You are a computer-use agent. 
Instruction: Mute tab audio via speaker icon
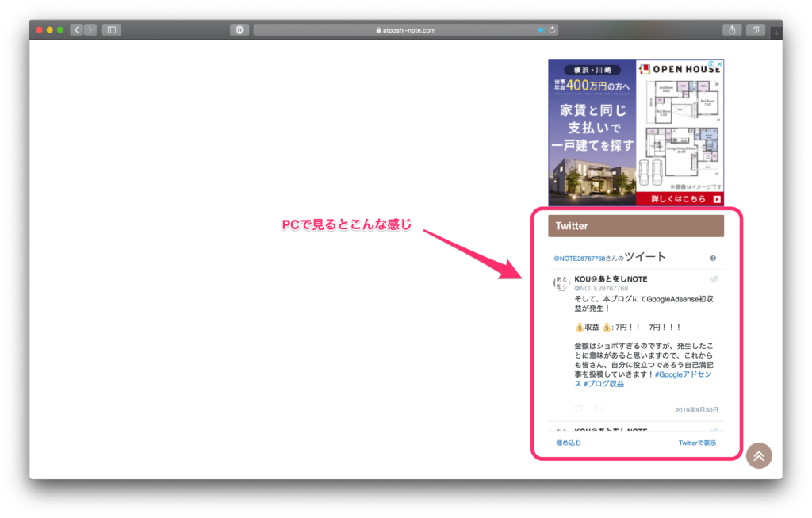540,30
